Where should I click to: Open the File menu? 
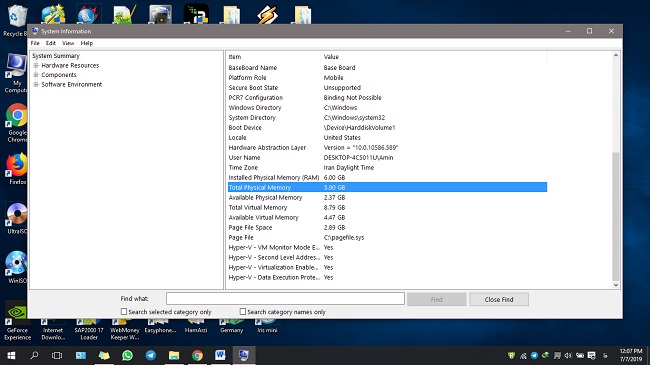pos(35,43)
